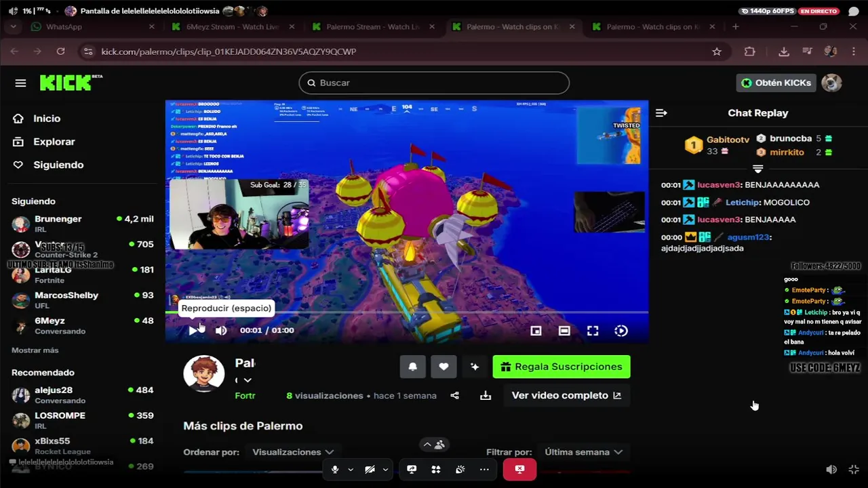Open reactions in the call toolbar
This screenshot has width=868, height=488.
coord(460,469)
